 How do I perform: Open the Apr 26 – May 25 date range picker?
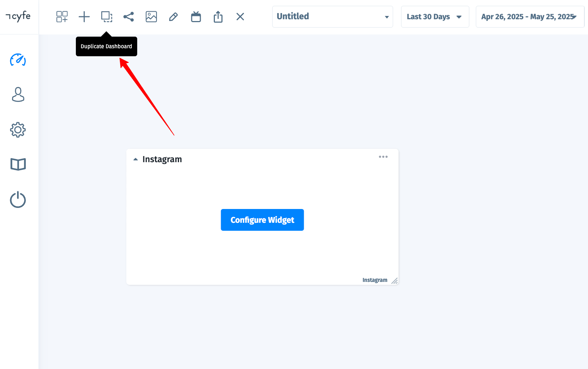coord(529,17)
